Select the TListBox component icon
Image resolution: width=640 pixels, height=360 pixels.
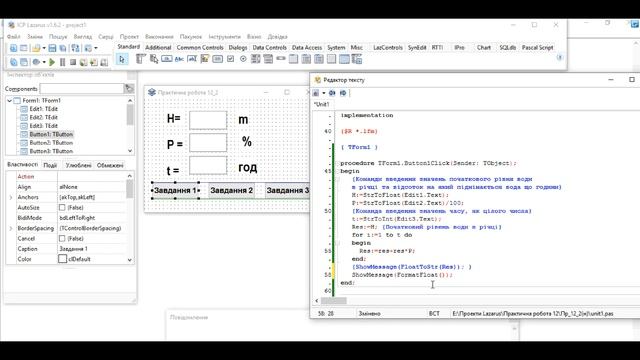(x=256, y=59)
